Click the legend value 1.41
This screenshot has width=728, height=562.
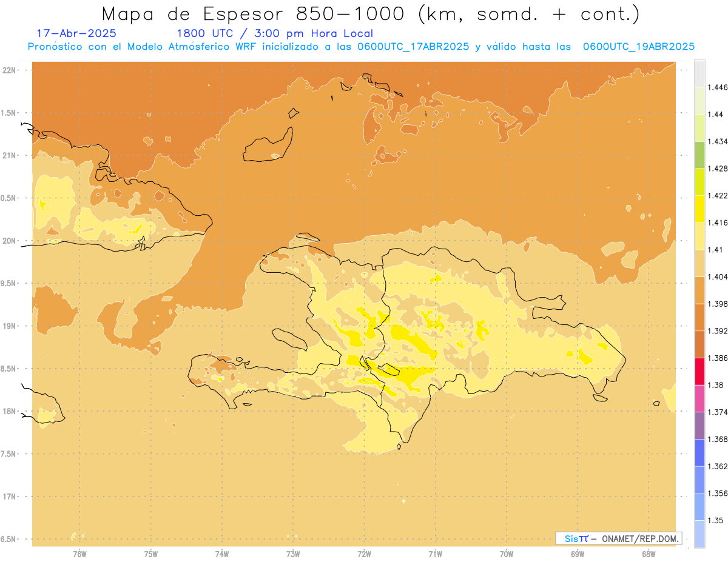point(715,250)
